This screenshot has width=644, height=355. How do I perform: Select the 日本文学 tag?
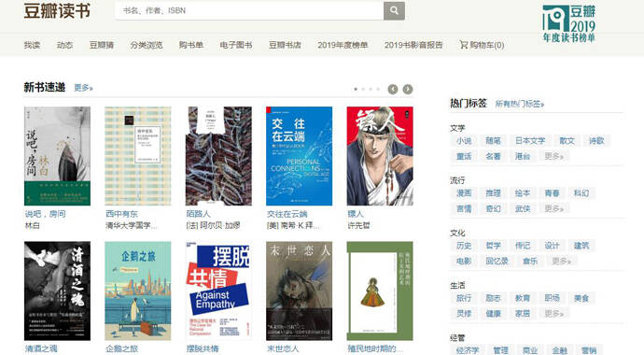pyautogui.click(x=530, y=140)
